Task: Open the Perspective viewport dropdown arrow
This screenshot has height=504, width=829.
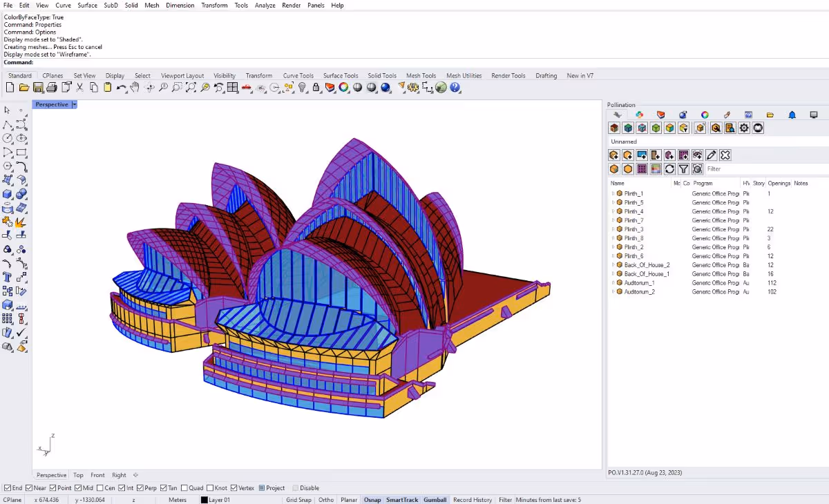Action: (74, 105)
